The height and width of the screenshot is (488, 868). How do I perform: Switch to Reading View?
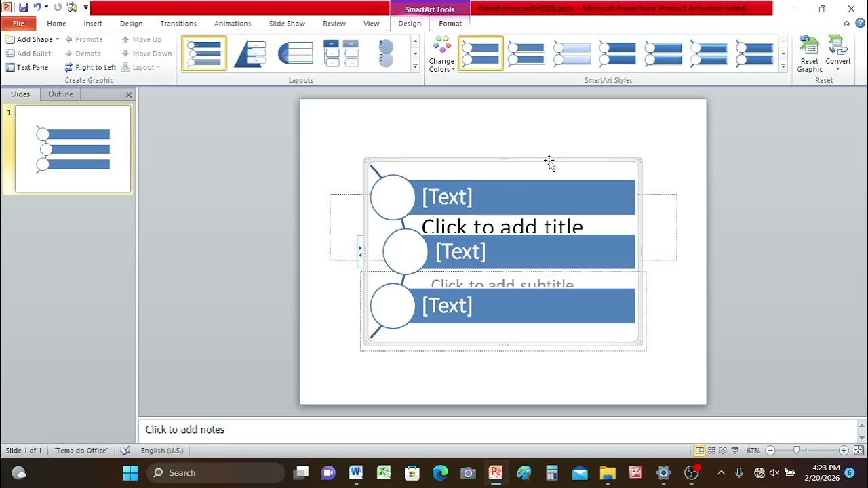tap(723, 451)
